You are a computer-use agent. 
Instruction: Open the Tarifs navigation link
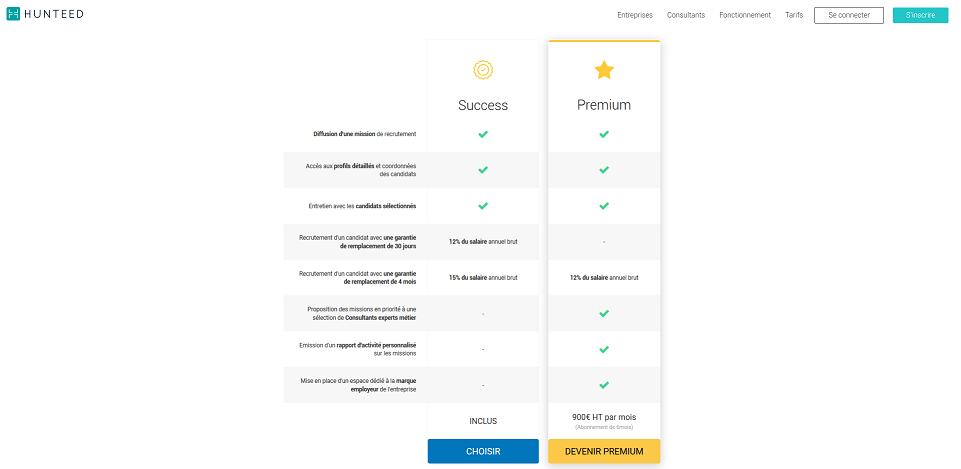tap(794, 15)
